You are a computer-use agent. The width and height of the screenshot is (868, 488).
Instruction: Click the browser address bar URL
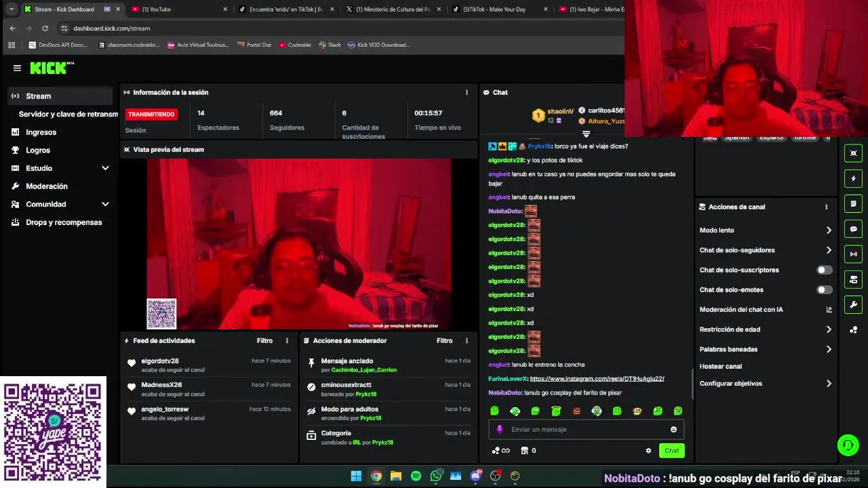(x=111, y=28)
